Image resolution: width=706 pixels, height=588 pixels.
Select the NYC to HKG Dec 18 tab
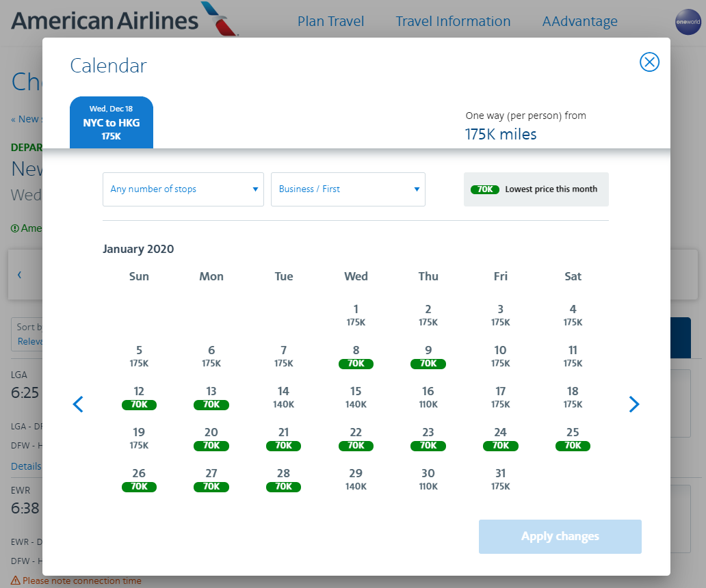pos(112,122)
